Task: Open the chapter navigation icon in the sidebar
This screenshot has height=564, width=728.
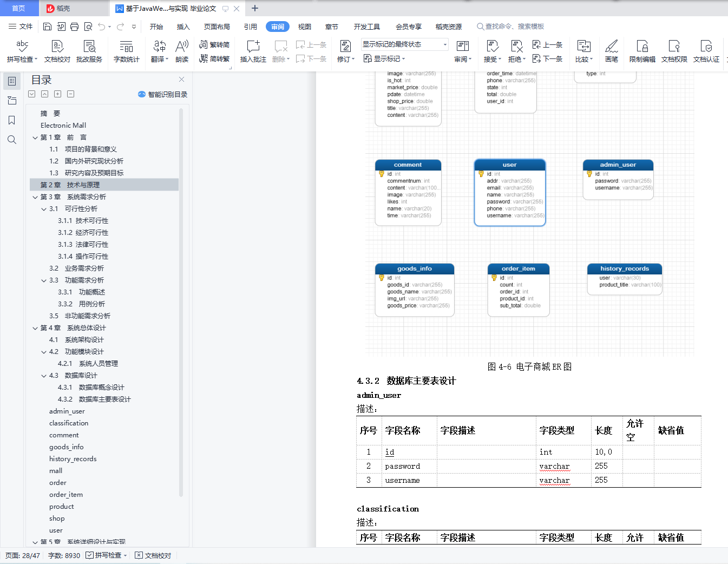Action: tap(12, 101)
